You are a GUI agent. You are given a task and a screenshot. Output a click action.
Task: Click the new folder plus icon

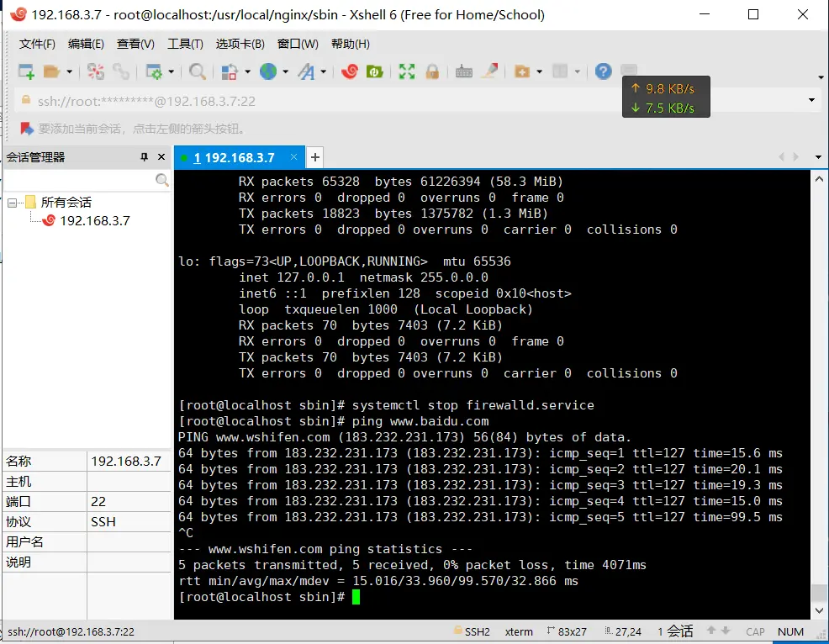point(522,71)
